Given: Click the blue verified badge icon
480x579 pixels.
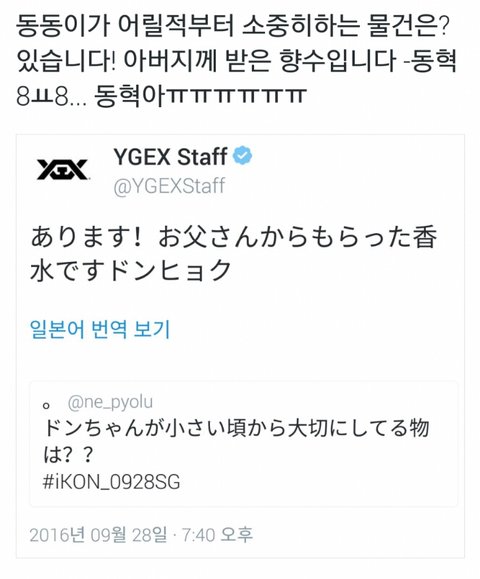Looking at the screenshot, I should [x=242, y=155].
